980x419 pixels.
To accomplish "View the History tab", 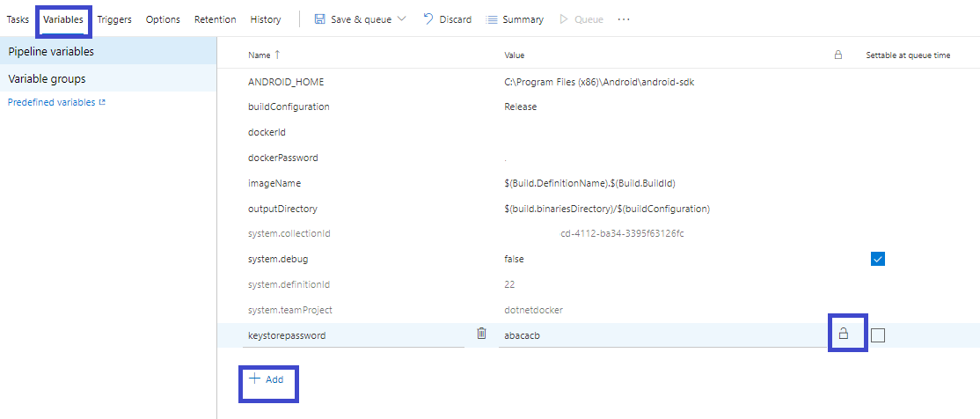I will click(265, 19).
